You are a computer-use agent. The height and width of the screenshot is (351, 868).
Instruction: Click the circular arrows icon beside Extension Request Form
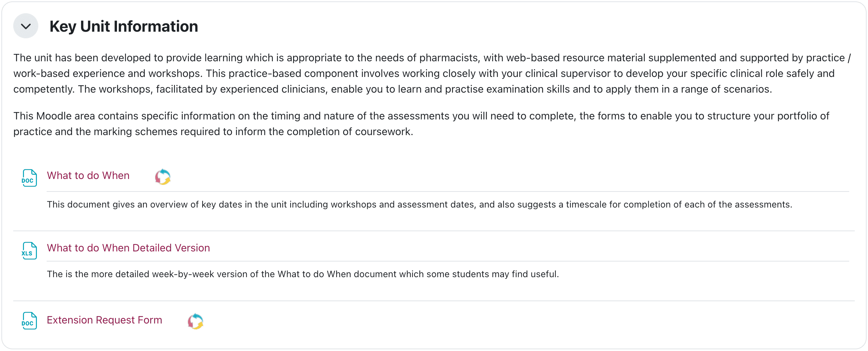pos(195,321)
